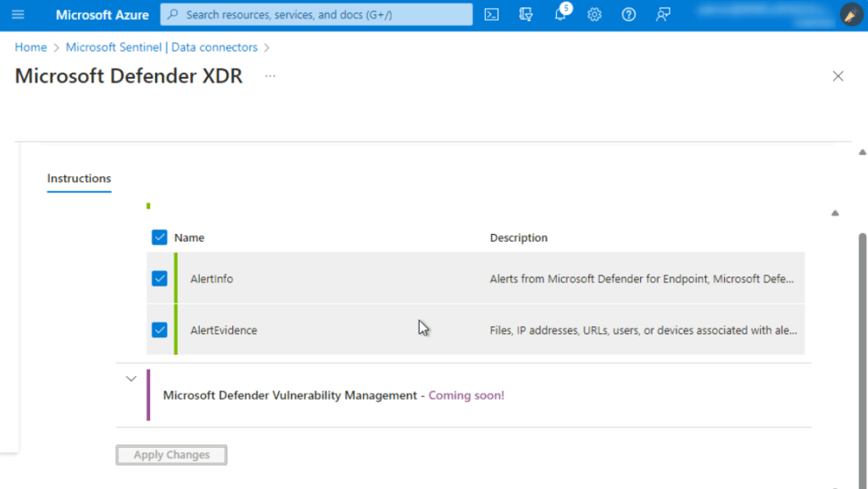
Task: Go to Home breadcrumb
Action: pyautogui.click(x=31, y=47)
